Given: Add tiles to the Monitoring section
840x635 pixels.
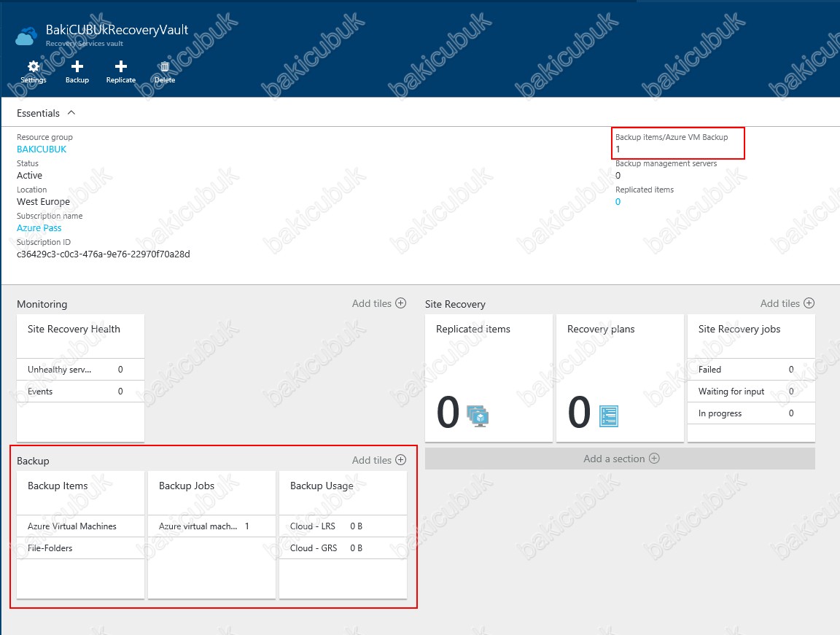Looking at the screenshot, I should click(378, 303).
